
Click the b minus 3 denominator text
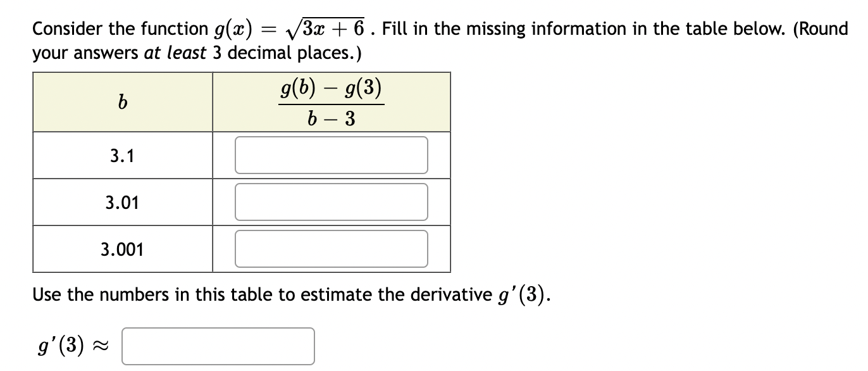pos(331,118)
